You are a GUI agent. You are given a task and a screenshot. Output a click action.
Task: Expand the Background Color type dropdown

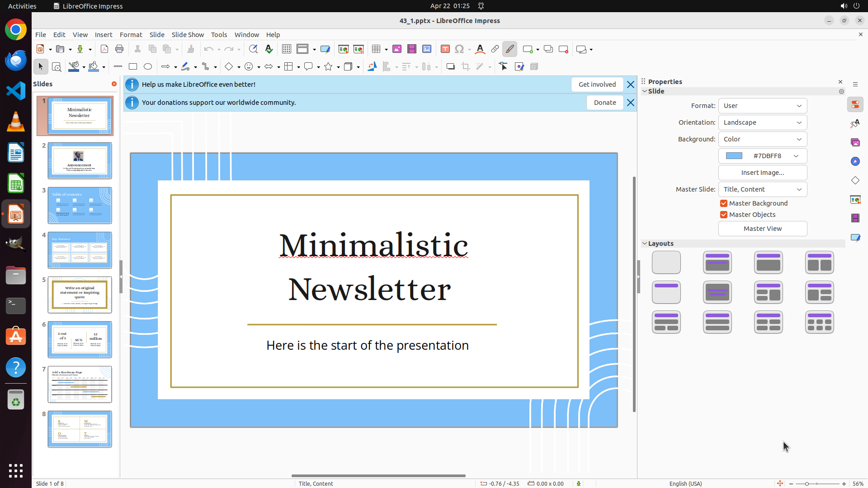coord(762,139)
